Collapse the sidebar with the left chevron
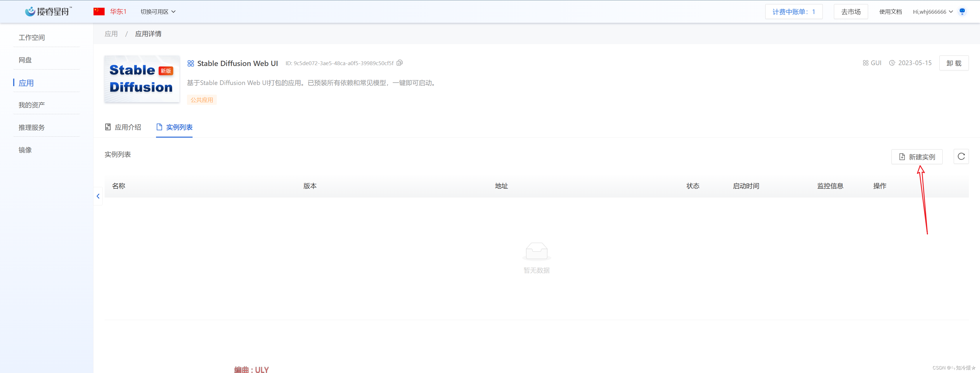The height and width of the screenshot is (373, 980). pyautogui.click(x=98, y=196)
